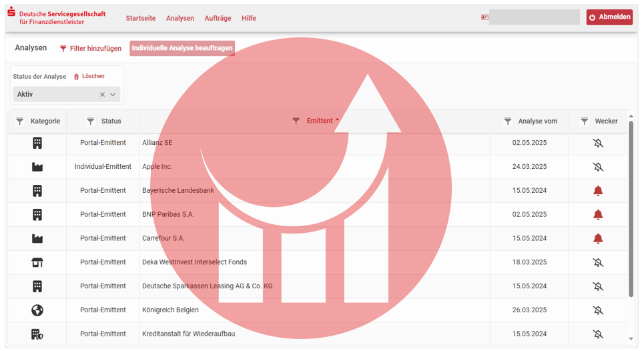Enable the alarm bell for Allianz SE

tap(598, 143)
